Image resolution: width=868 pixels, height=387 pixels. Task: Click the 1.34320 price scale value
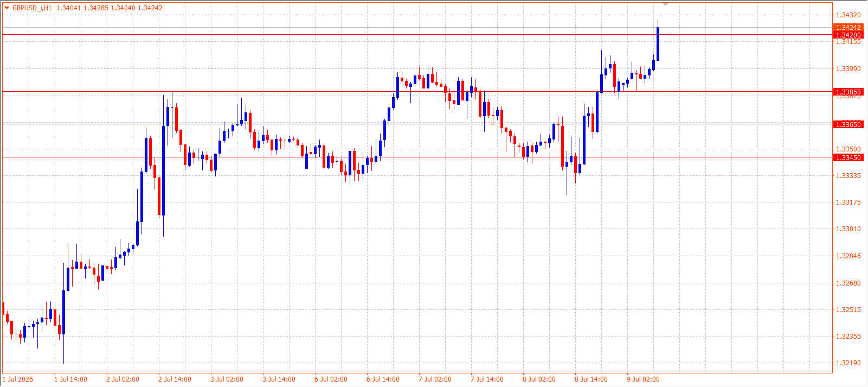(848, 15)
